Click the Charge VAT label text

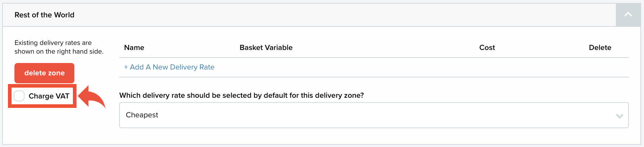[49, 96]
